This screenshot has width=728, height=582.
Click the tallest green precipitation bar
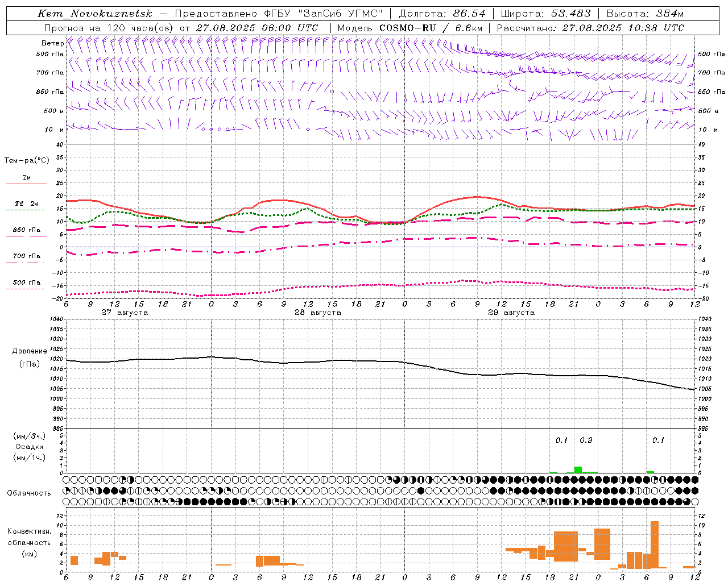[x=578, y=470]
